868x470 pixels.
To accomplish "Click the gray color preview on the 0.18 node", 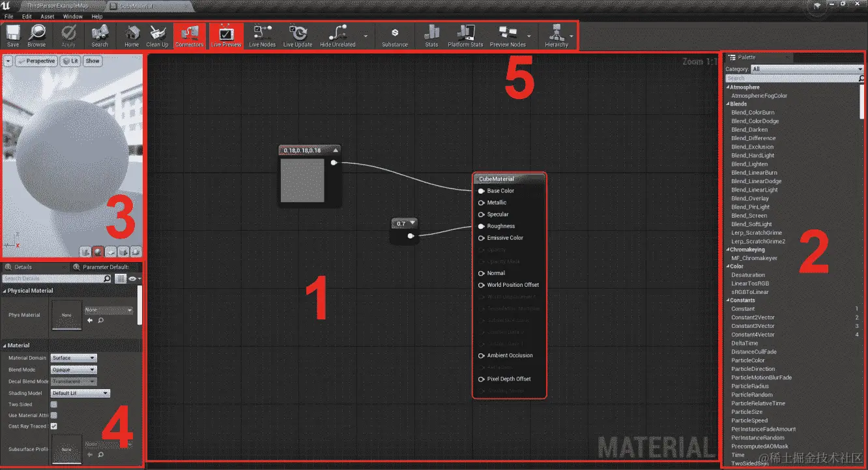I will pyautogui.click(x=302, y=181).
